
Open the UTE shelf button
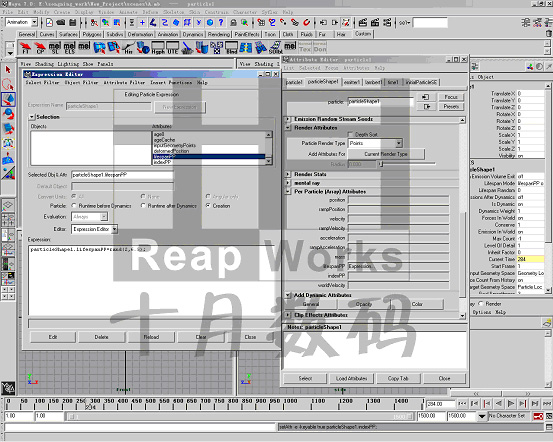(x=172, y=48)
